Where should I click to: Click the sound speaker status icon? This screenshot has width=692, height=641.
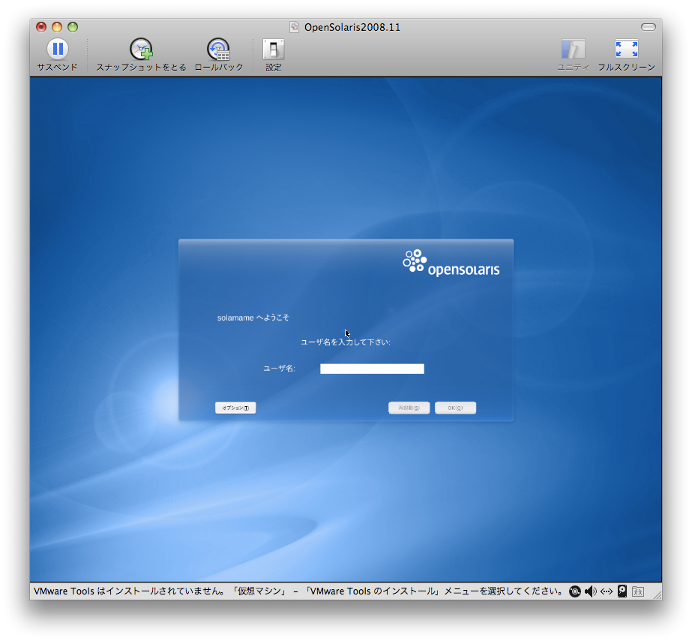[x=590, y=591]
